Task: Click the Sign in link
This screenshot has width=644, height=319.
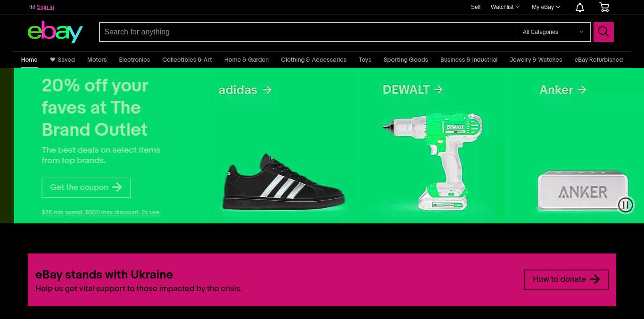Action: 45,7
